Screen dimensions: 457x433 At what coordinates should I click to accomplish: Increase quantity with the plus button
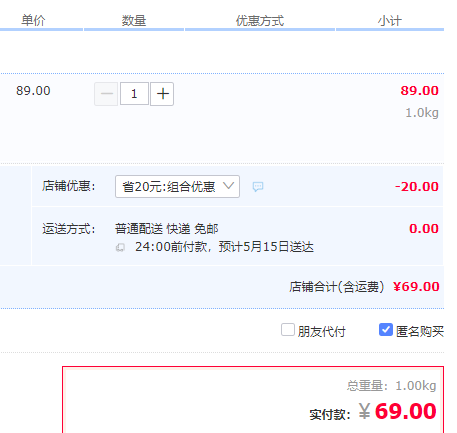[162, 94]
